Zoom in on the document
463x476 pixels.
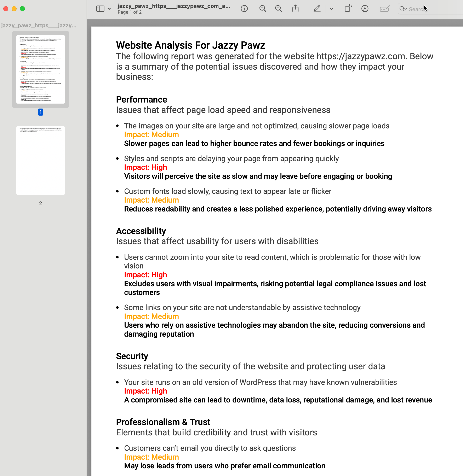[x=278, y=9]
